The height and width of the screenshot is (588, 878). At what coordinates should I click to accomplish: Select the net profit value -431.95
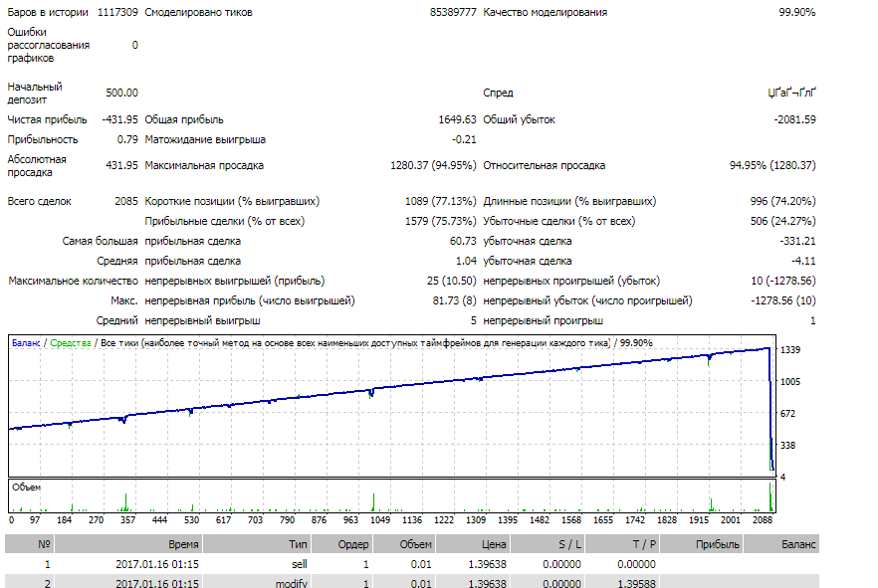click(x=119, y=119)
